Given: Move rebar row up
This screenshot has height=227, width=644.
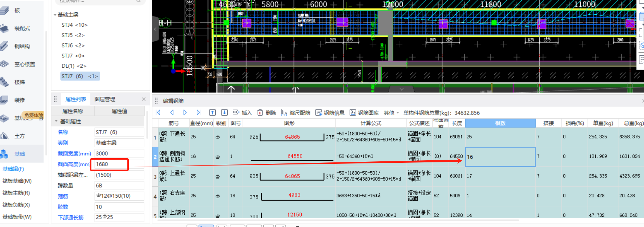Looking at the screenshot, I should (212, 112).
